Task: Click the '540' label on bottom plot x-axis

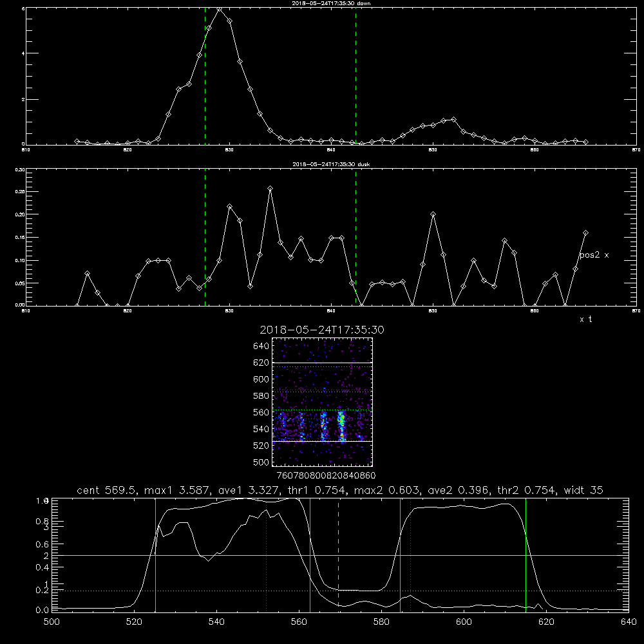Action: (x=216, y=622)
